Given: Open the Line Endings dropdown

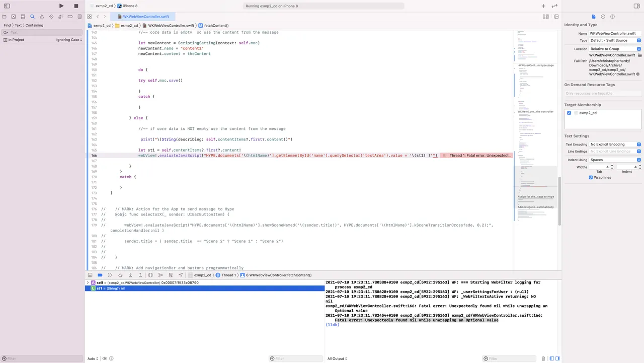Looking at the screenshot, I should 615,151.
